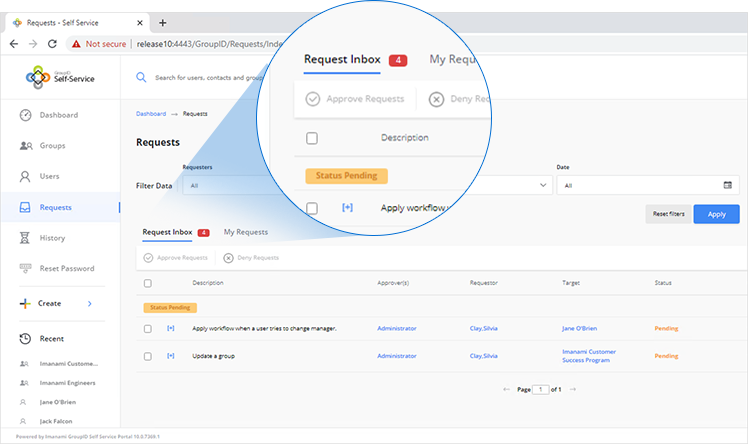Open Clay,Silvia requestor link on change manager row

[x=484, y=329]
